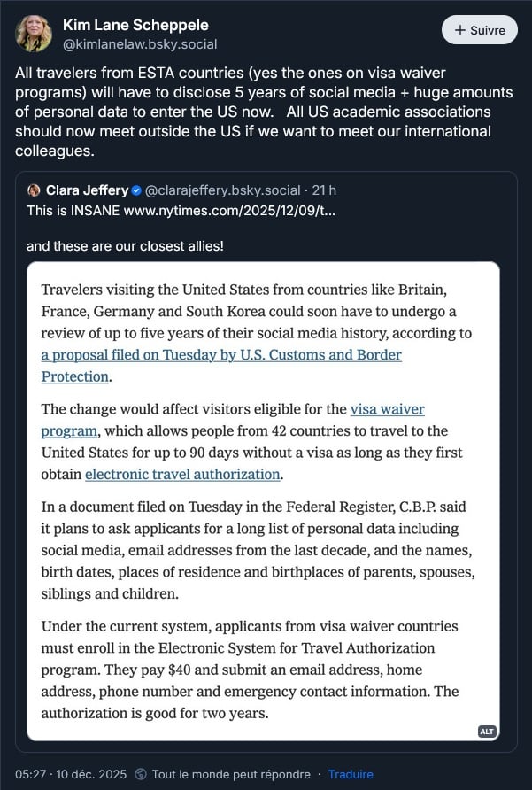Open the ALT text badge on the image

click(487, 732)
